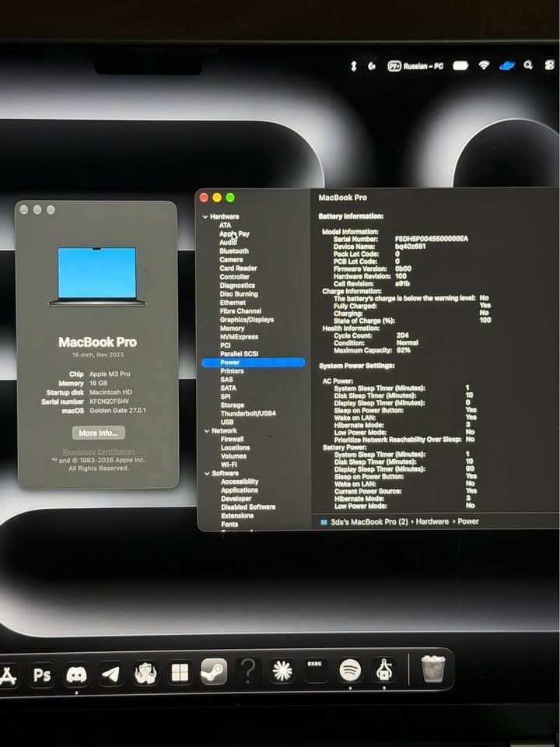Select Ethernet in the sidebar
This screenshot has height=747, width=560.
tap(233, 303)
